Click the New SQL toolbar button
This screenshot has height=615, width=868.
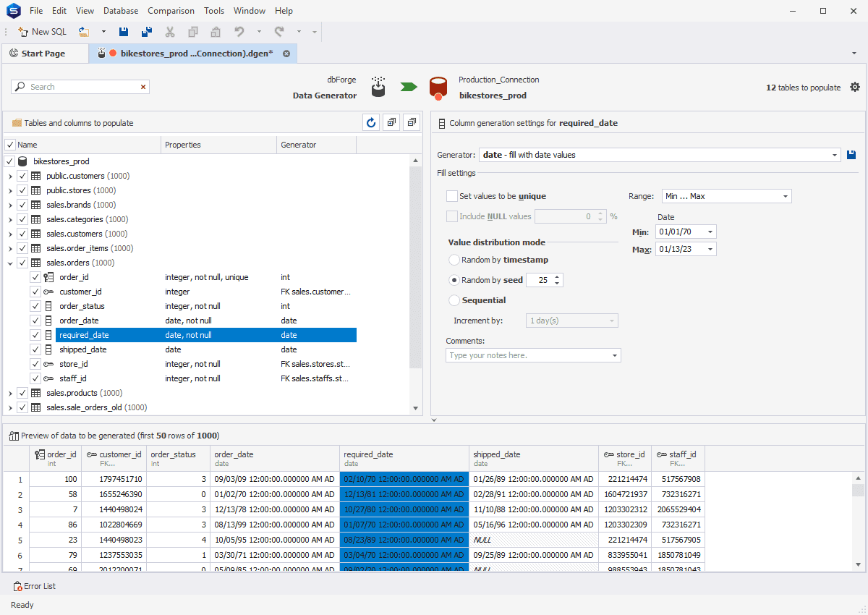pos(42,32)
